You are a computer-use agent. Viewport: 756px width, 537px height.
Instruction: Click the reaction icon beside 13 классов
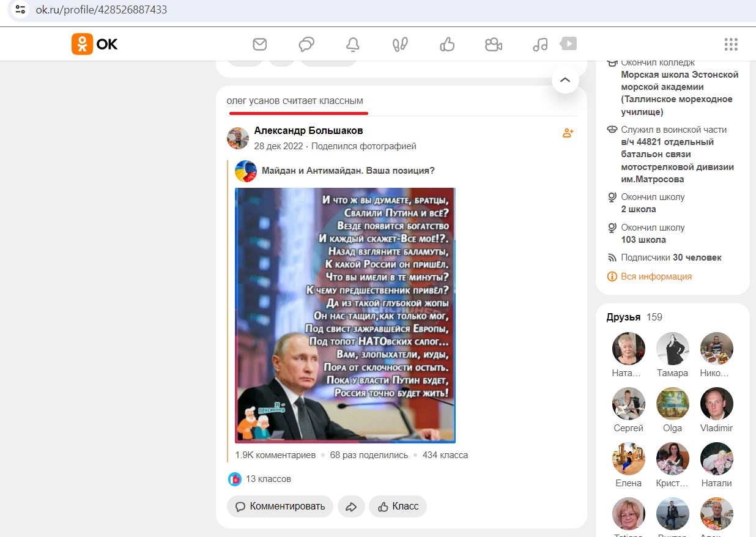tap(235, 479)
